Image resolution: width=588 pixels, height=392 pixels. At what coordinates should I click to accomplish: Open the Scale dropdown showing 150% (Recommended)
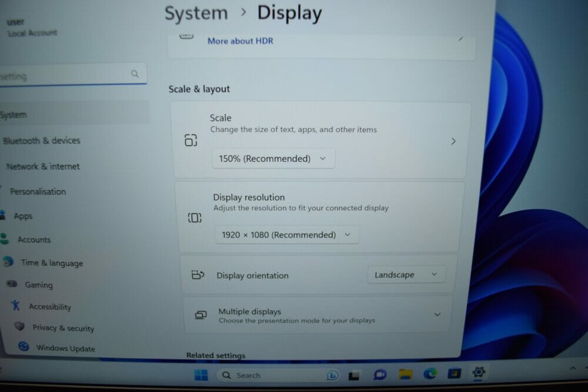(x=273, y=159)
